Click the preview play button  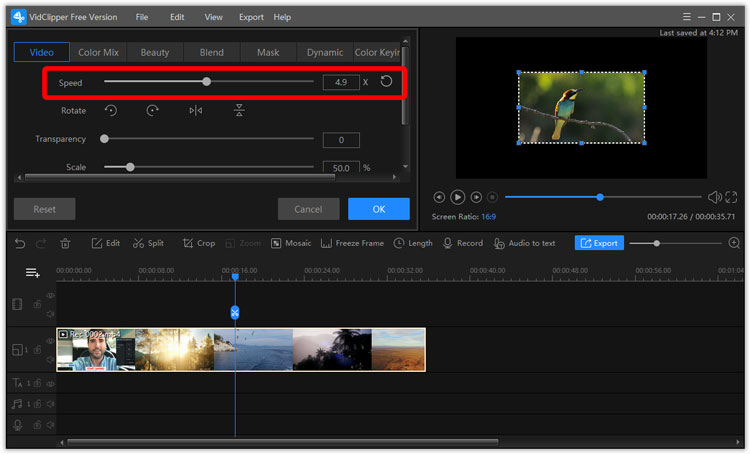click(x=457, y=197)
